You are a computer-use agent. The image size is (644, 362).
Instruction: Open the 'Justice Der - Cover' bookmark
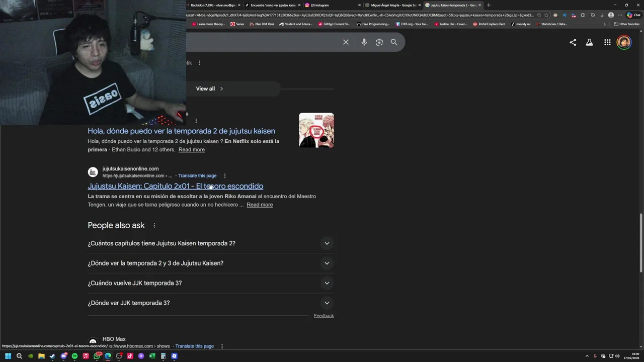click(x=451, y=24)
